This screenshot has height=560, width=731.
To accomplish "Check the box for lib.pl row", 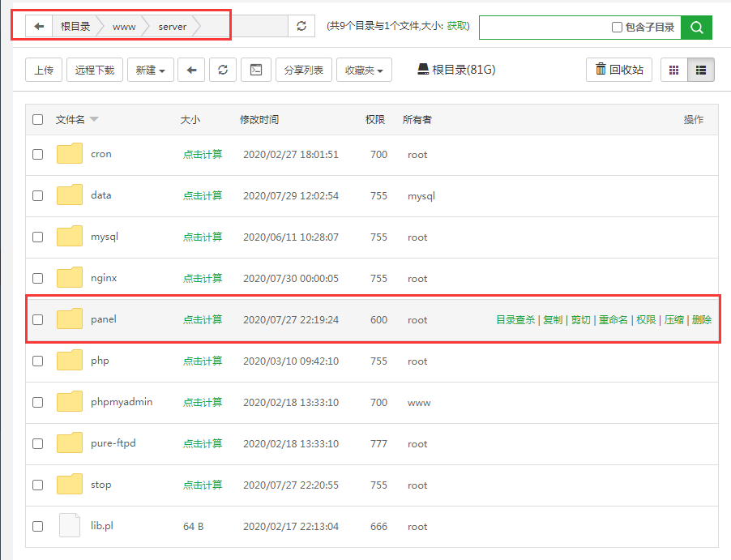I will [x=38, y=527].
